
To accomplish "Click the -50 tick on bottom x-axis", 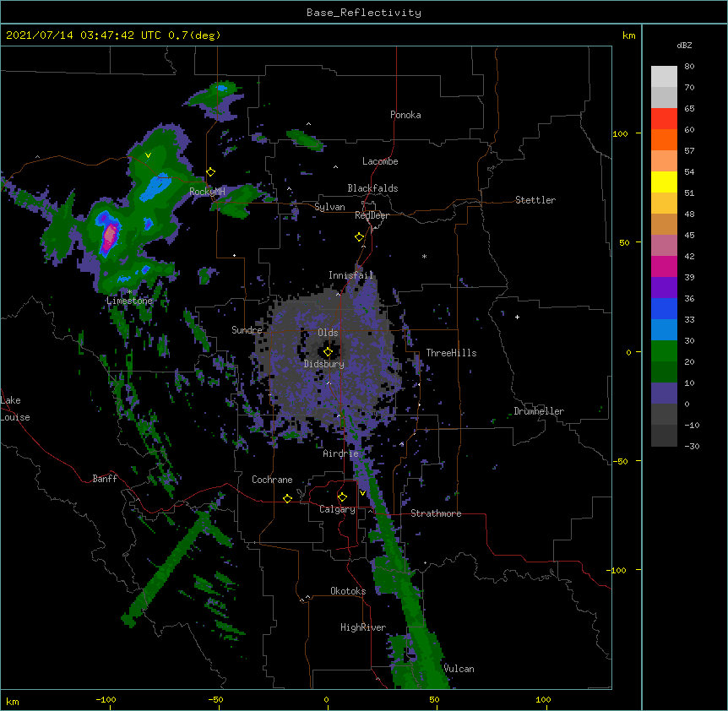I will 215,699.
